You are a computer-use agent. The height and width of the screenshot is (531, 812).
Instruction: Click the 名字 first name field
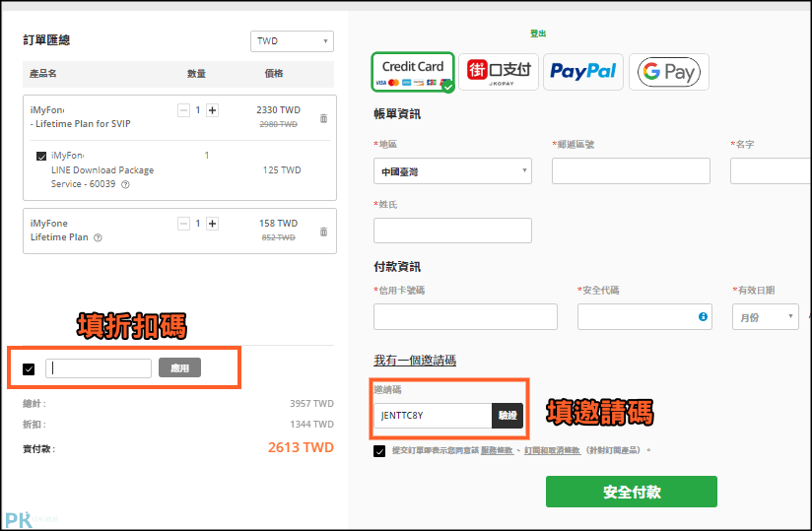771,171
